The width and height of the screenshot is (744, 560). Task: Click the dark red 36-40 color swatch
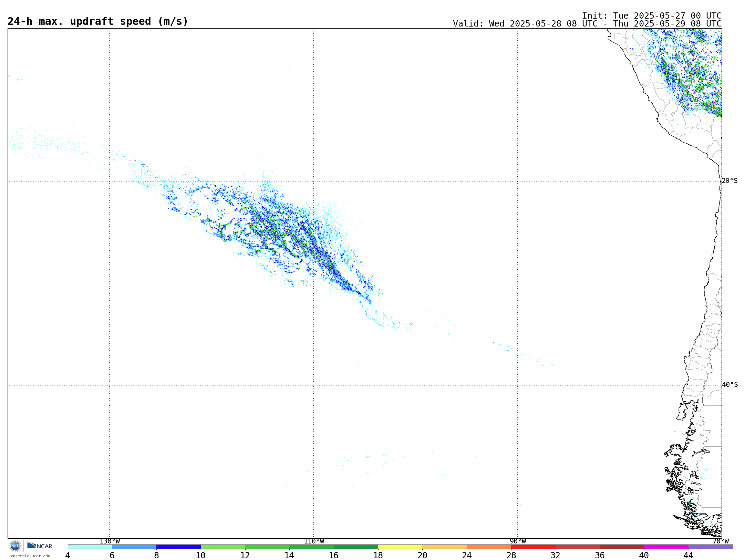tap(622, 547)
